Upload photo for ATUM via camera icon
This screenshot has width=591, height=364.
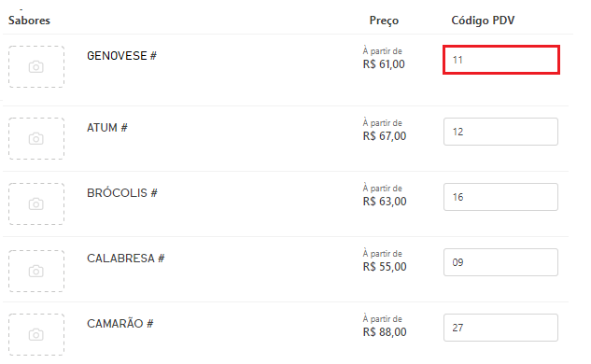[x=36, y=139]
